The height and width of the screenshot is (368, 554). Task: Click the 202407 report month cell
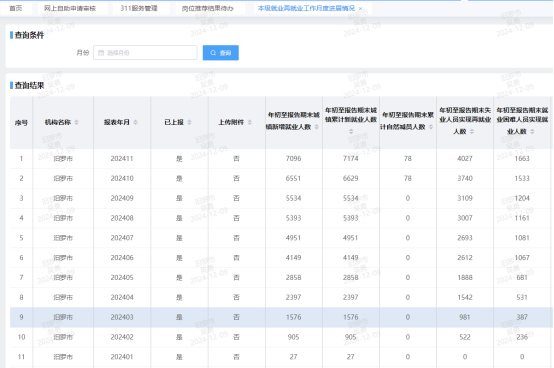122,238
